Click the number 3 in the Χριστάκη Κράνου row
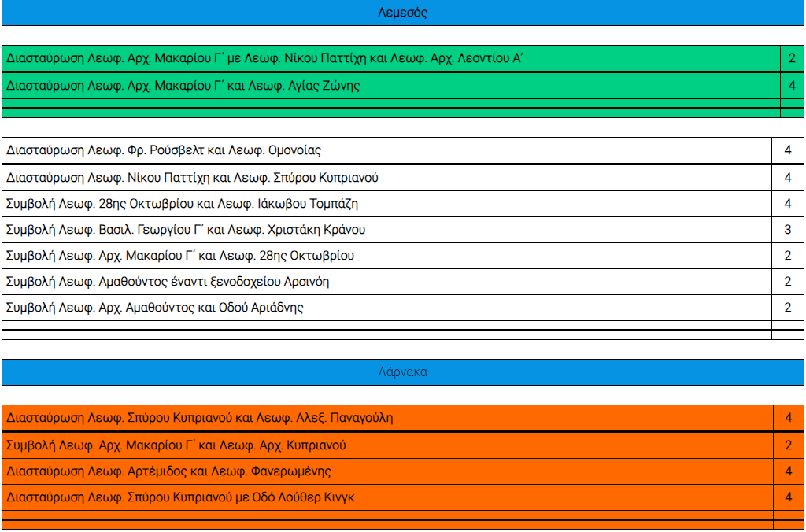The width and height of the screenshot is (806, 532). tap(787, 230)
